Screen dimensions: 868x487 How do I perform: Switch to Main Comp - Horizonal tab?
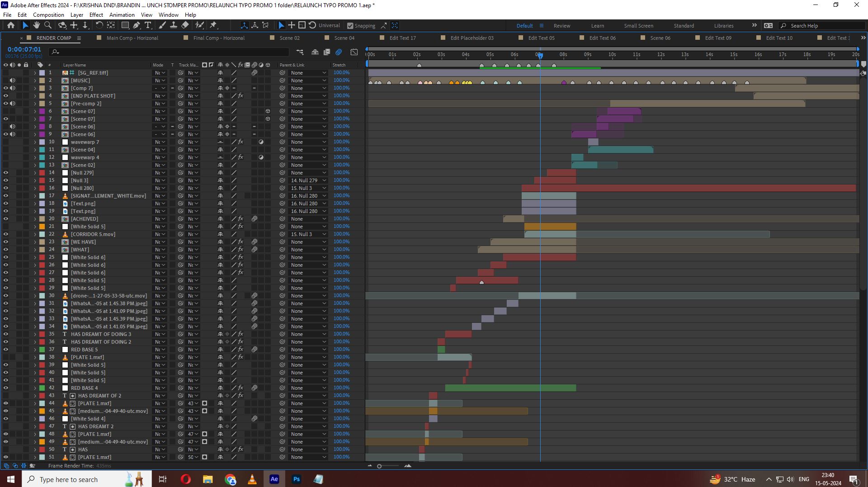132,38
